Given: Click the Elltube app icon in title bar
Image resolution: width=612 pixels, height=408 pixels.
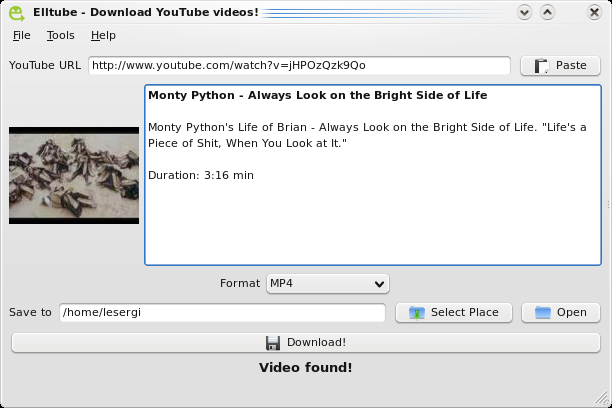Looking at the screenshot, I should tap(16, 13).
